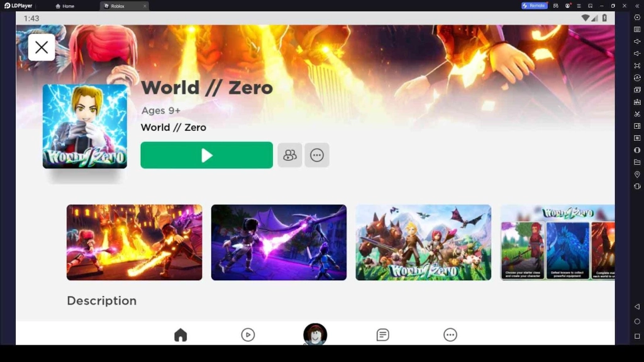Open the More menu icon in bottom bar

point(450,335)
